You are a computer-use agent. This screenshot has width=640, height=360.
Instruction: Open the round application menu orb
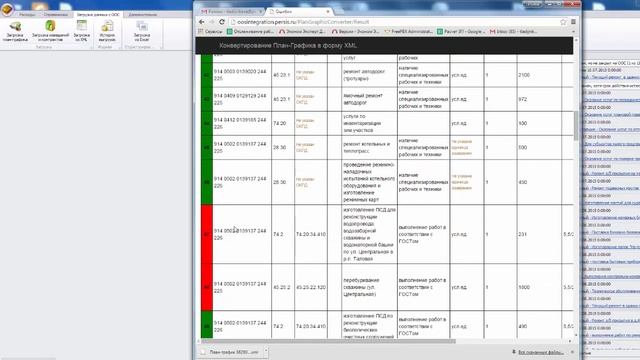coord(7,9)
